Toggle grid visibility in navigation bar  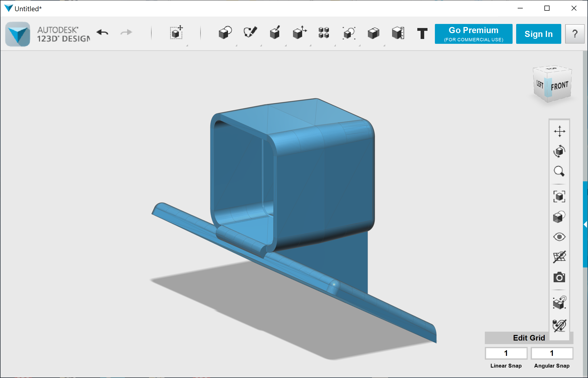[559, 257]
